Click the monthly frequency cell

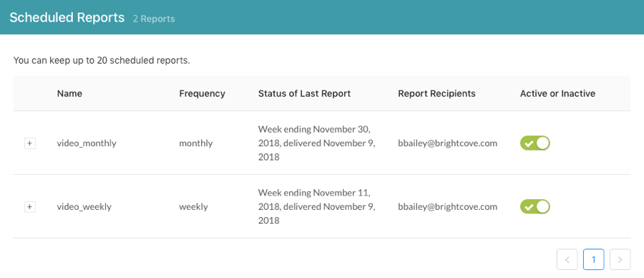tap(196, 143)
